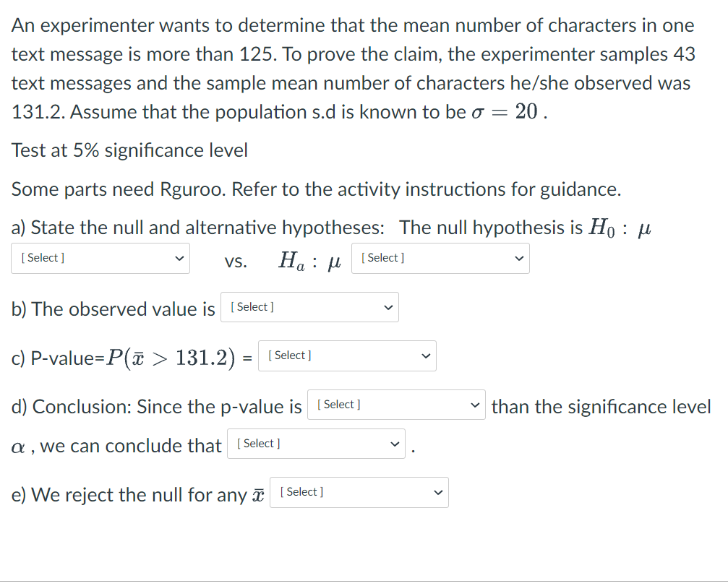Click the chevron arrow in part d selector
The image size is (728, 586).
click(x=475, y=405)
